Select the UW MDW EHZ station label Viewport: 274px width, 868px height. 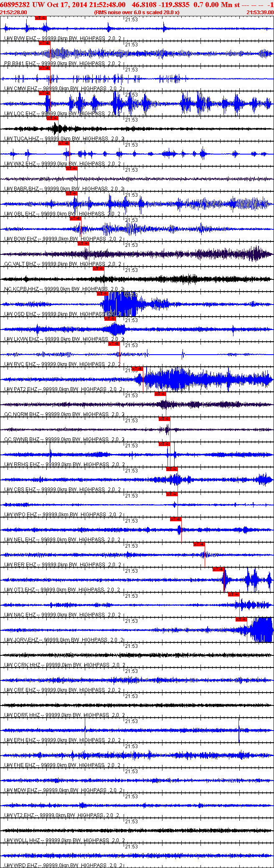[x=63, y=790]
